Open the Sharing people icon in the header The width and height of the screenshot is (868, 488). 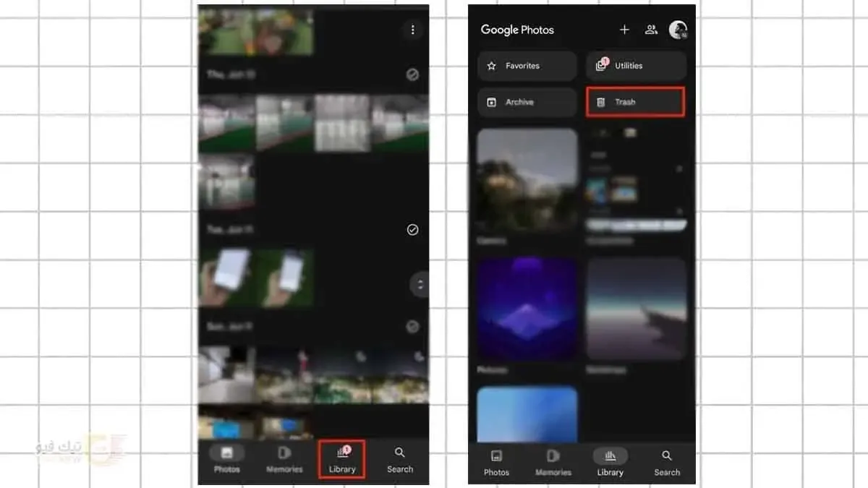click(652, 30)
